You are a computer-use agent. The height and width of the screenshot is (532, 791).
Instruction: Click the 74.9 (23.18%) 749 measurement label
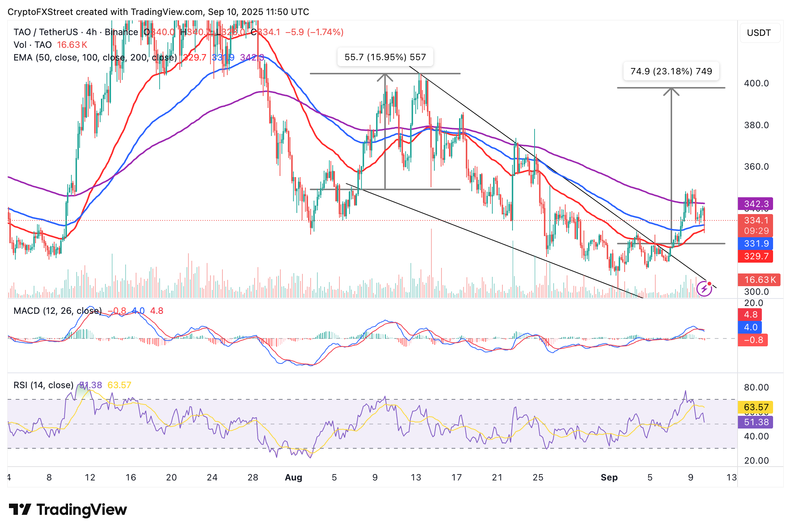671,71
